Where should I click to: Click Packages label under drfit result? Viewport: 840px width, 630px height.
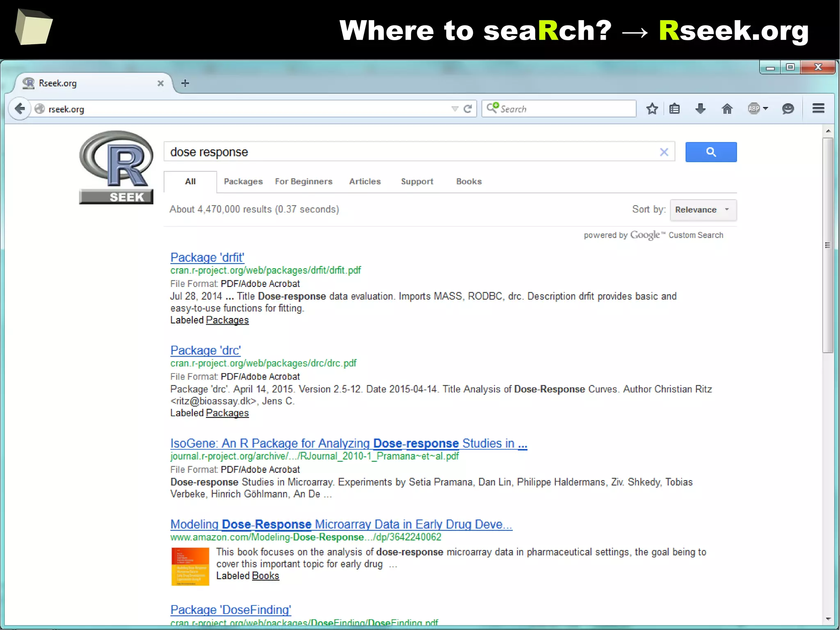(x=227, y=320)
